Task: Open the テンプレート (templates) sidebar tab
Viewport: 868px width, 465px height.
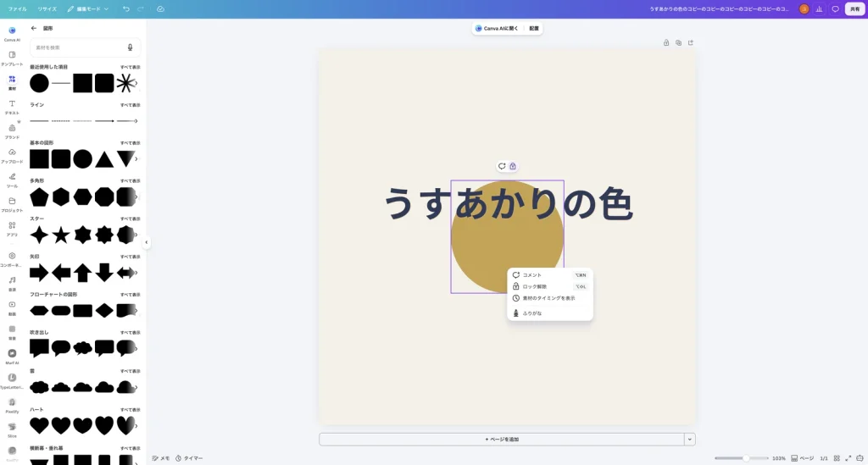Action: [x=12, y=58]
